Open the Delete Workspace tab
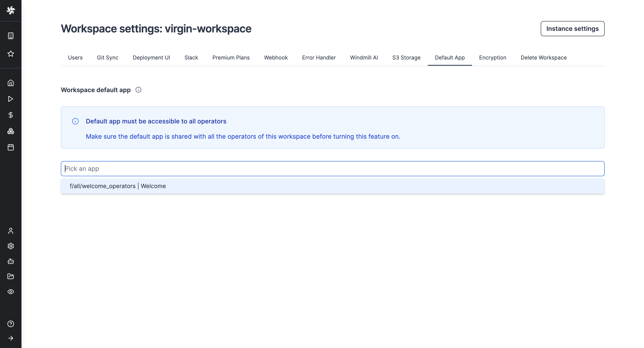This screenshot has width=644, height=348. tap(544, 57)
